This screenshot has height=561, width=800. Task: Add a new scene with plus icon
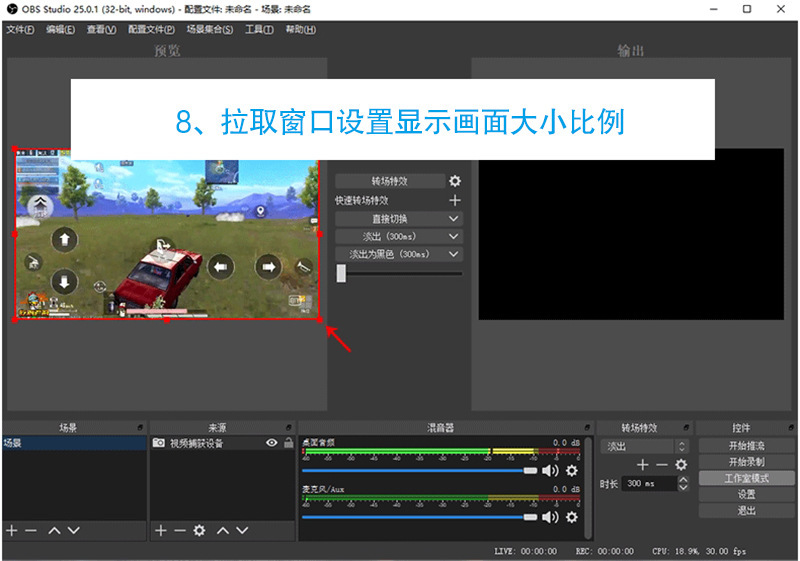coord(12,531)
